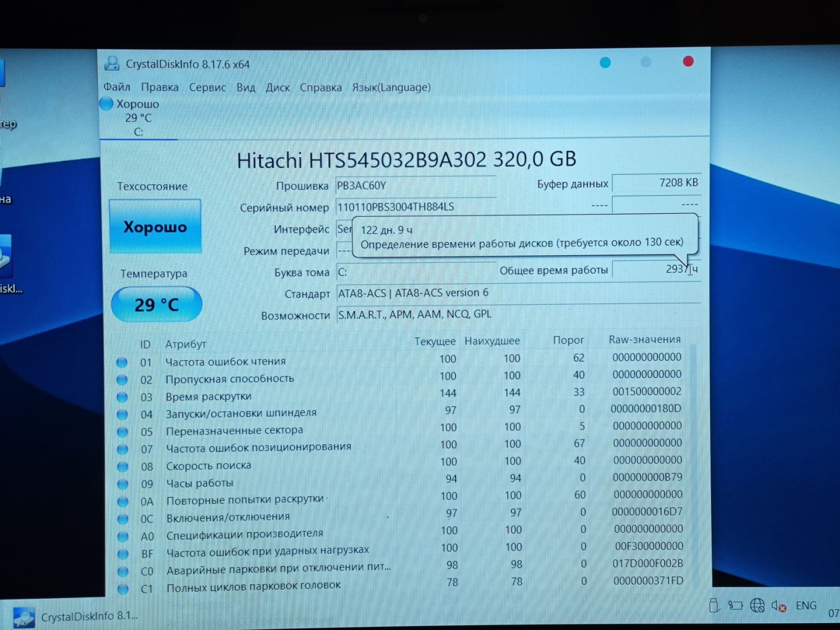
Task: Open the Правка menu
Action: pos(159,87)
